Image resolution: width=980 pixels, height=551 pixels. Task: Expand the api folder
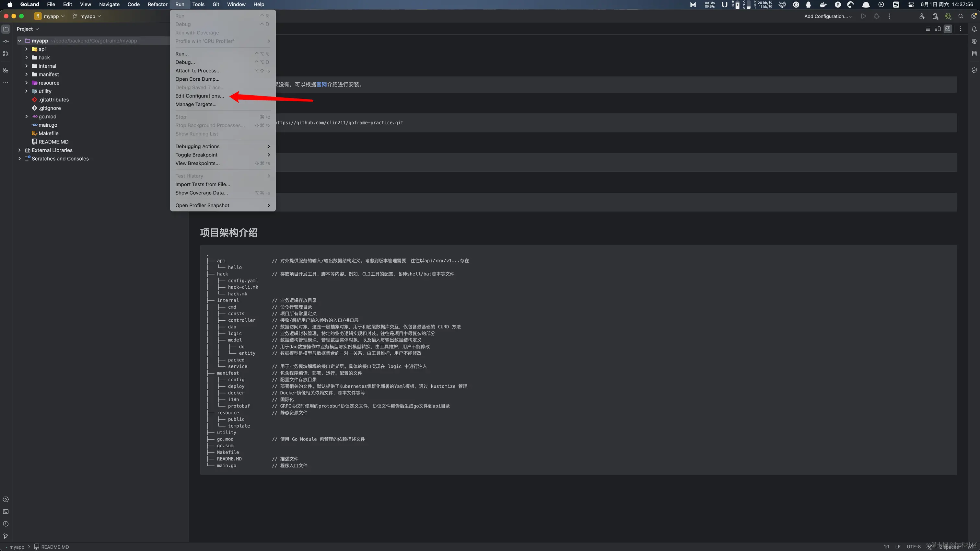pos(26,49)
